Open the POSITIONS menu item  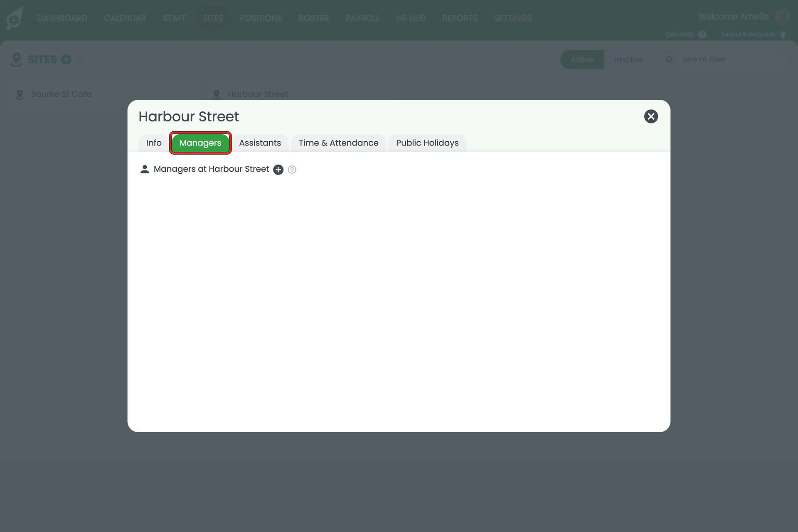click(261, 18)
